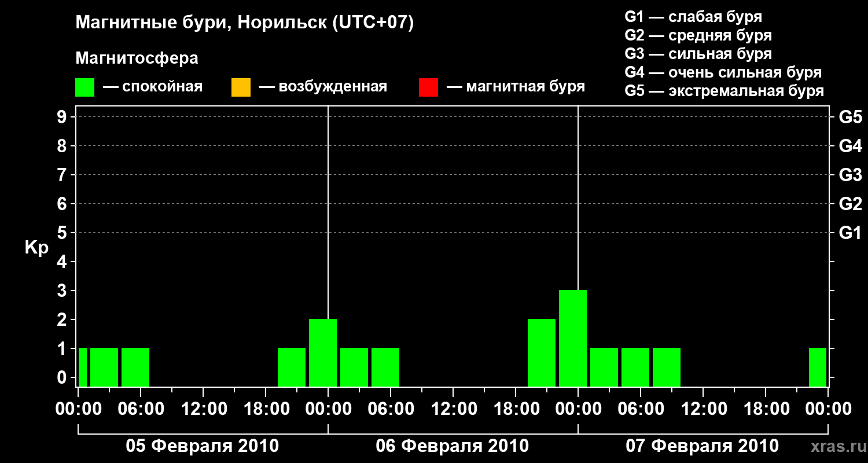868x463 pixels.
Task: Click the '— магнитная буря' legend label
Action: coord(516,87)
